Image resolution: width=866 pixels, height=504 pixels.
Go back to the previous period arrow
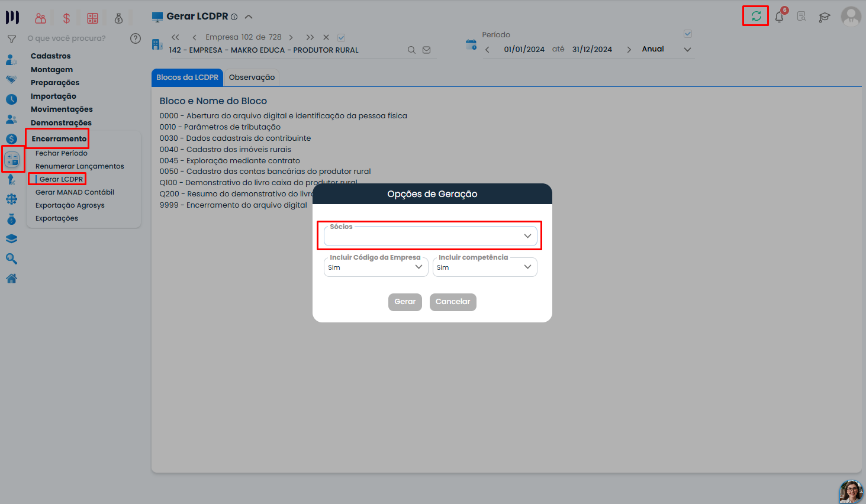click(x=487, y=50)
